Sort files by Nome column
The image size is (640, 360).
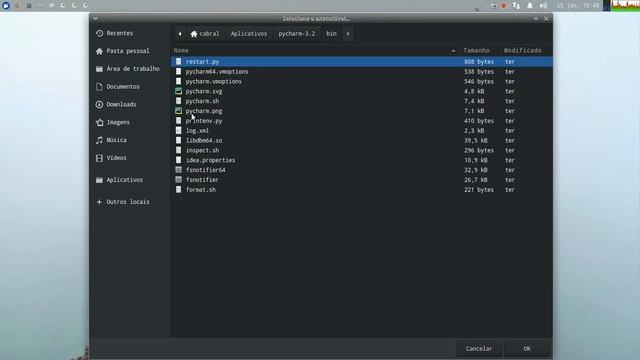click(315, 51)
